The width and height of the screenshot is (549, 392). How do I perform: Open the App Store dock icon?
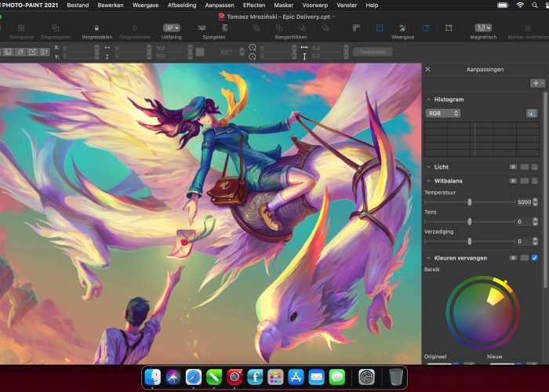(296, 377)
